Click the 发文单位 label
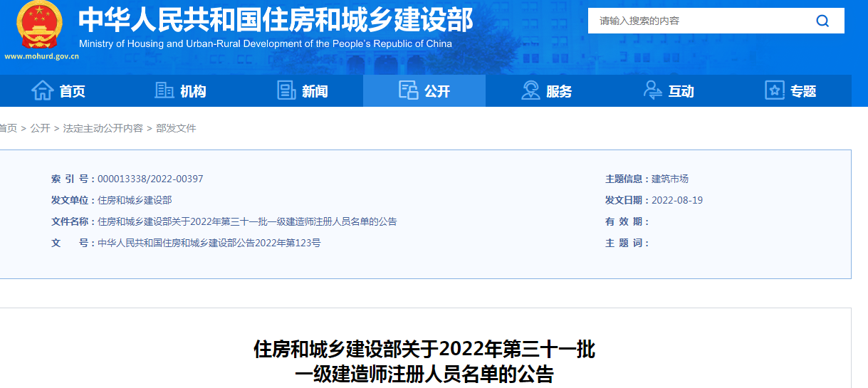This screenshot has width=868, height=388. [73, 201]
